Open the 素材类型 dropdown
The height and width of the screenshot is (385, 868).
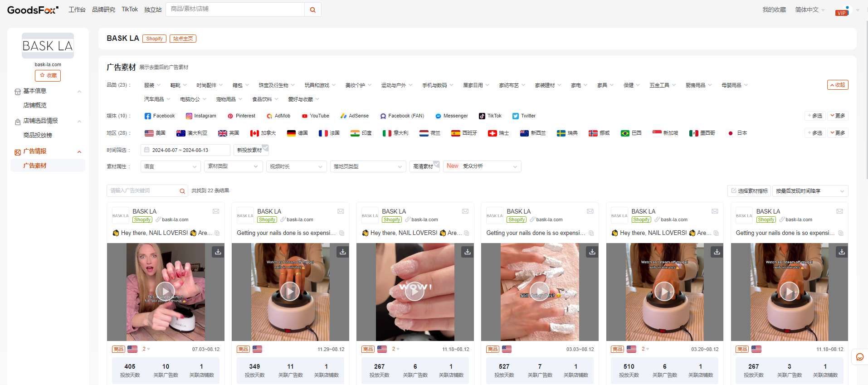pyautogui.click(x=233, y=166)
